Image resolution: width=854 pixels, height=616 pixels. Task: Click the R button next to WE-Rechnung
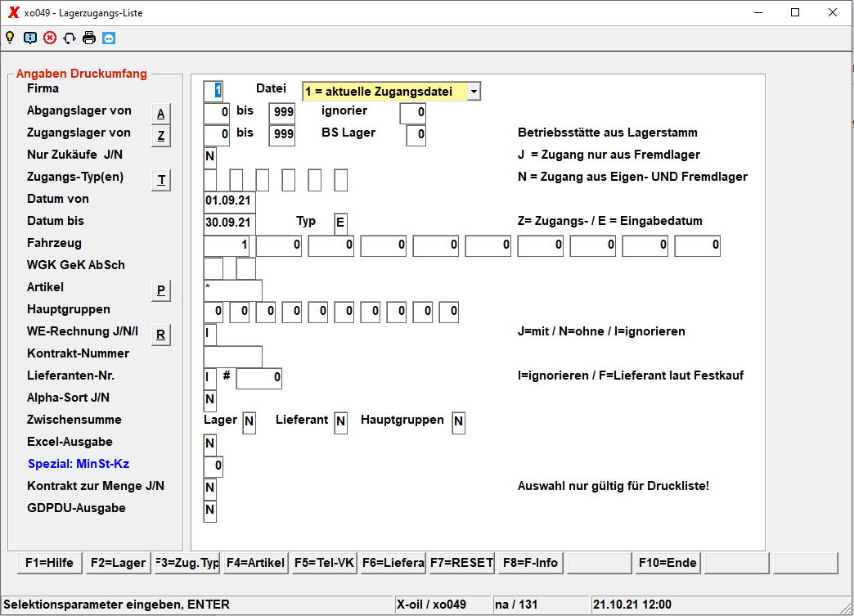(x=160, y=335)
